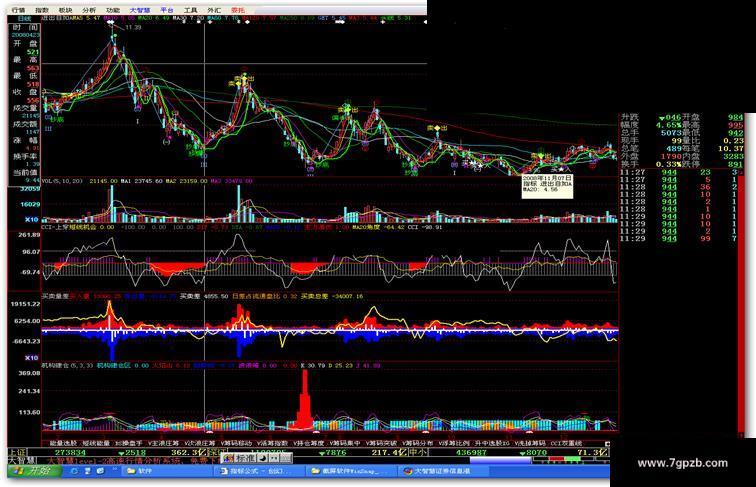The image size is (756, 487).
Task: Select the V持仓筹度 indicator tab
Action: click(308, 443)
